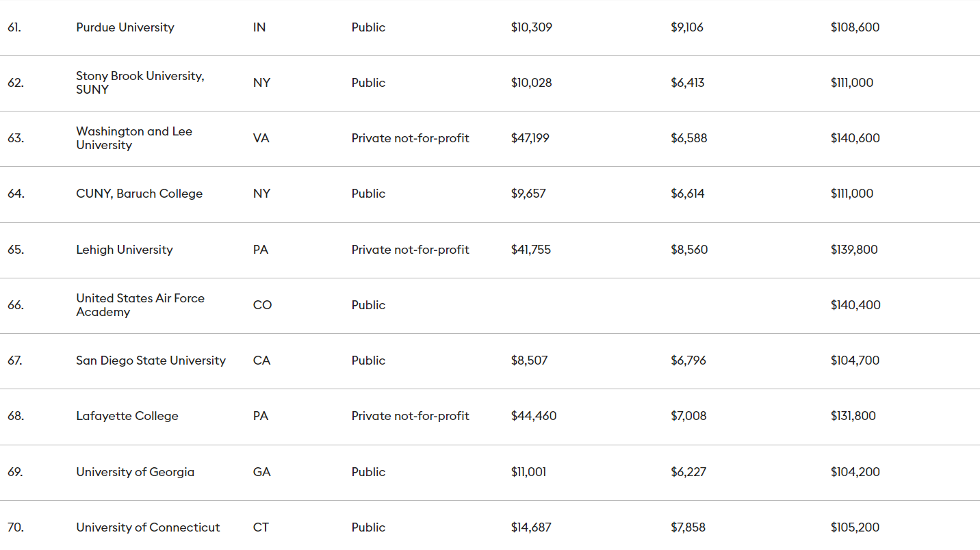Click rank number 61.
Screen dimensions: 980x550
[14, 27]
